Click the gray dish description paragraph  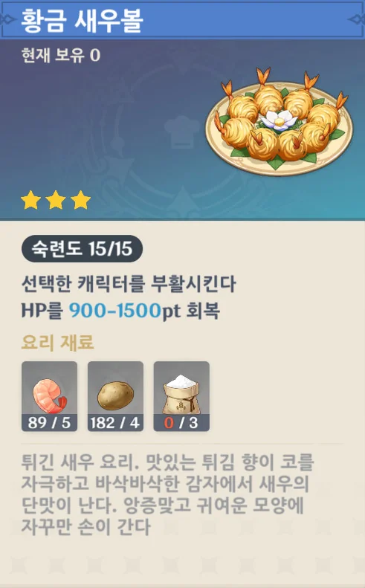167,494
